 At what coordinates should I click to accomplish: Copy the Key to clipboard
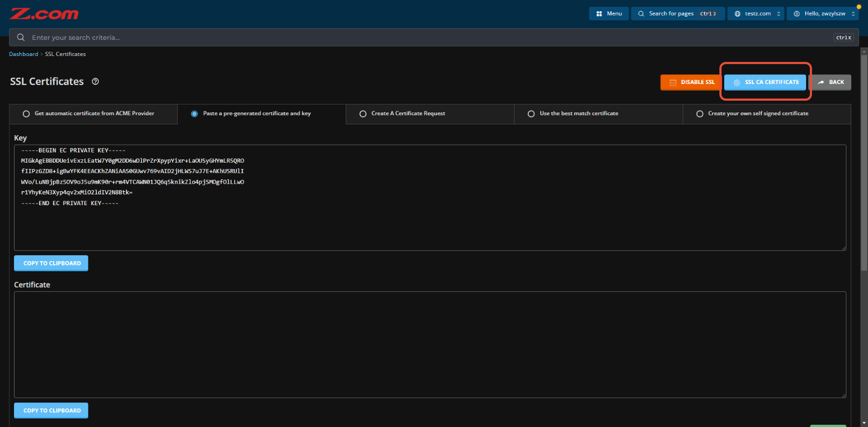point(51,263)
